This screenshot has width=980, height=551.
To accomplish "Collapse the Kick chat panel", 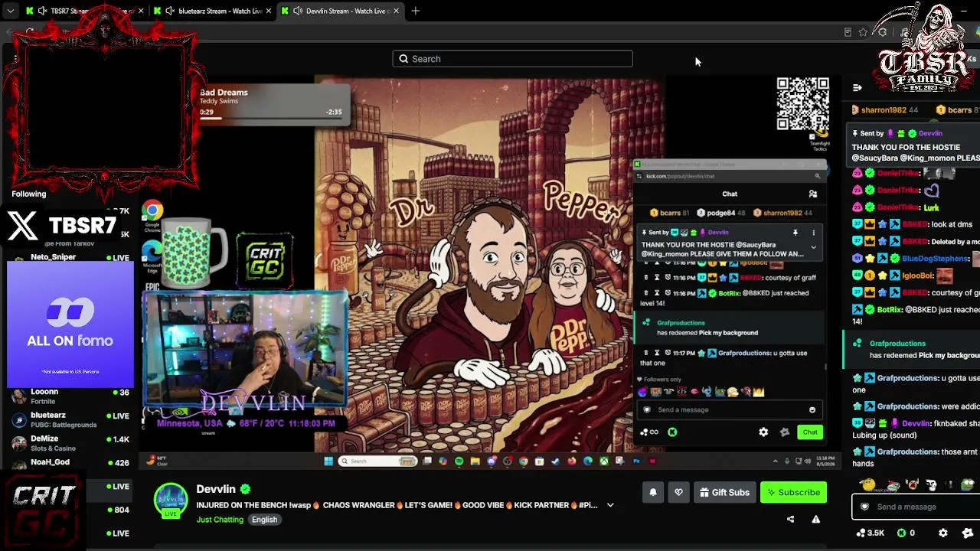I will pyautogui.click(x=857, y=88).
